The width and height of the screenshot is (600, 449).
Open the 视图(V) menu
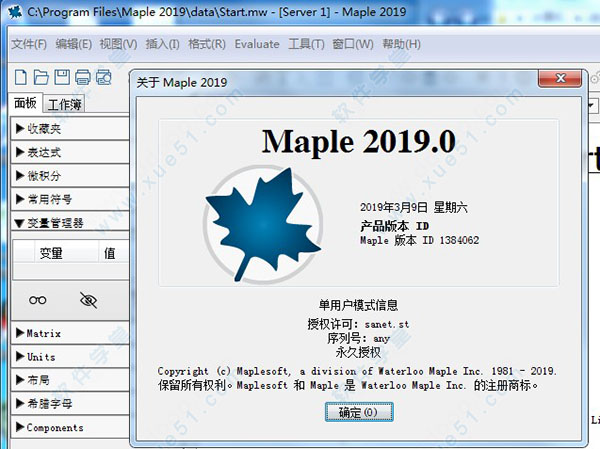pyautogui.click(x=118, y=44)
